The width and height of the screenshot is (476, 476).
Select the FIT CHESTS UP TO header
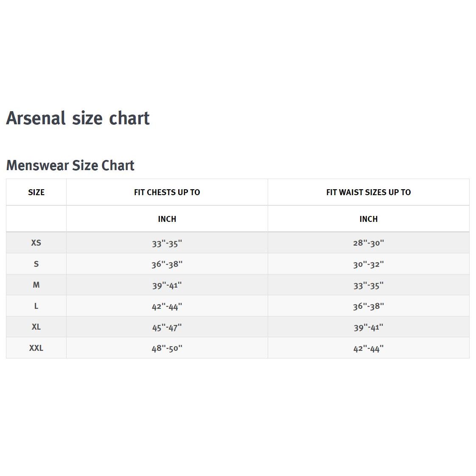pyautogui.click(x=167, y=192)
